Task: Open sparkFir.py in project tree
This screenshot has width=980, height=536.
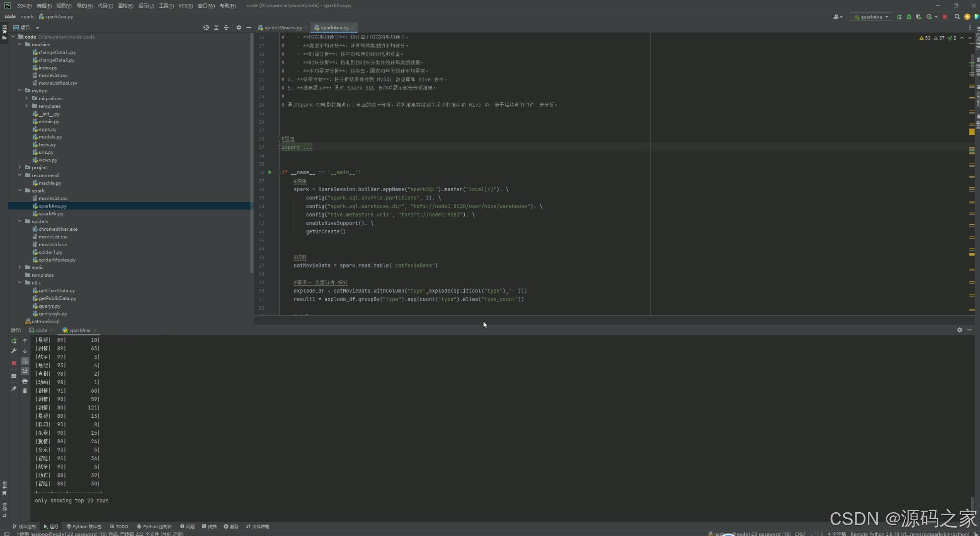Action: click(51, 214)
